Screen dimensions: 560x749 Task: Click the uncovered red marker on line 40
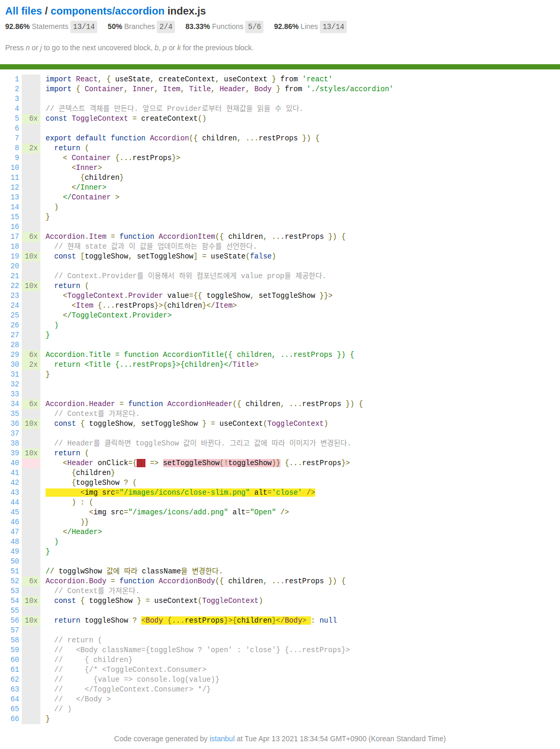[141, 463]
